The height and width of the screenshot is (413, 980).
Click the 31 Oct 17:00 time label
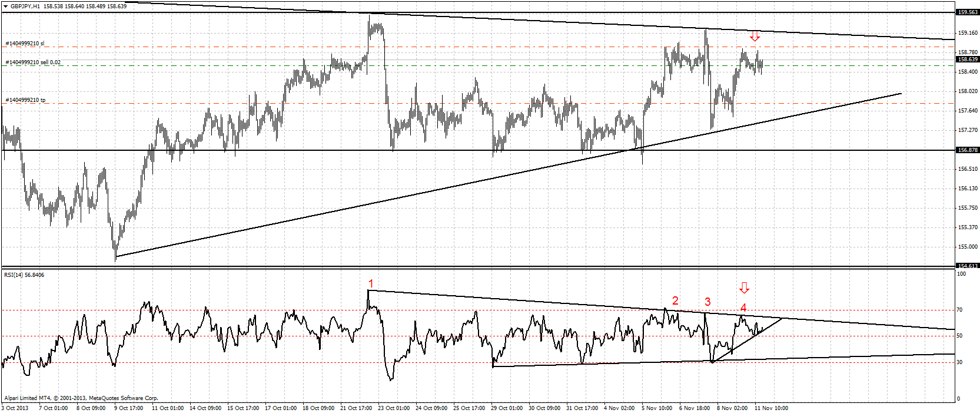[x=582, y=408]
